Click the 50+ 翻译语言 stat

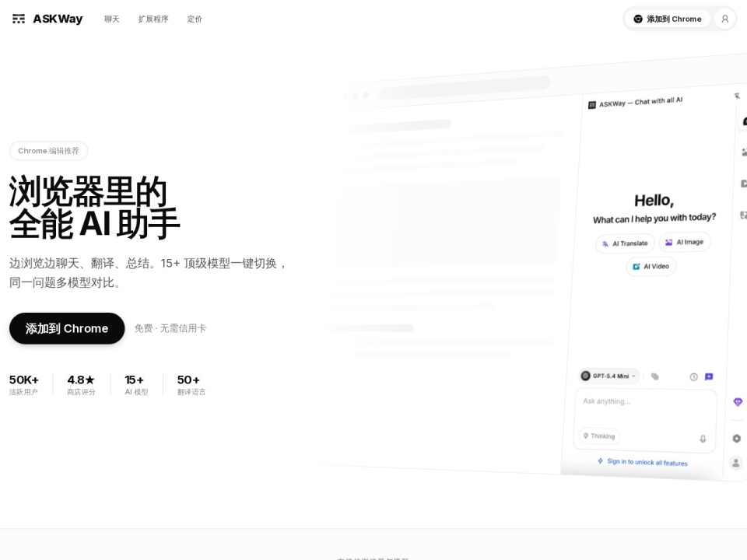pos(191,385)
